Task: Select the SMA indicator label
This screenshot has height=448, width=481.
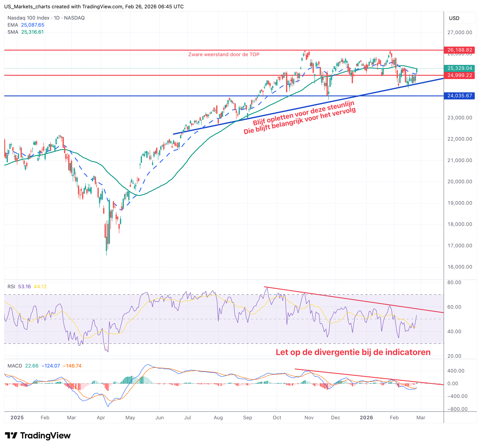Action: 13,32
